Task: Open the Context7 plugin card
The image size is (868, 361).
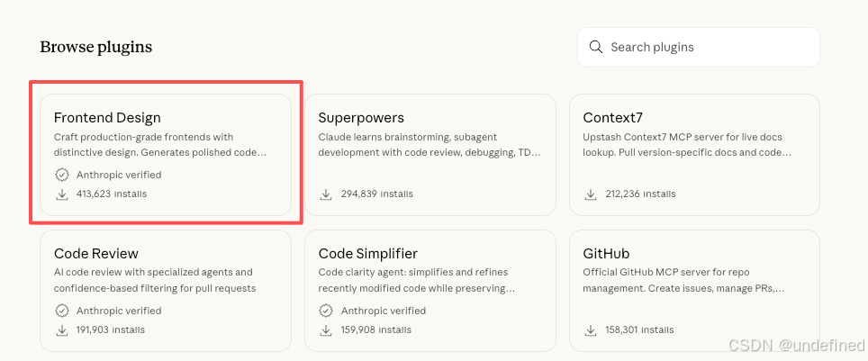Action: (694, 155)
